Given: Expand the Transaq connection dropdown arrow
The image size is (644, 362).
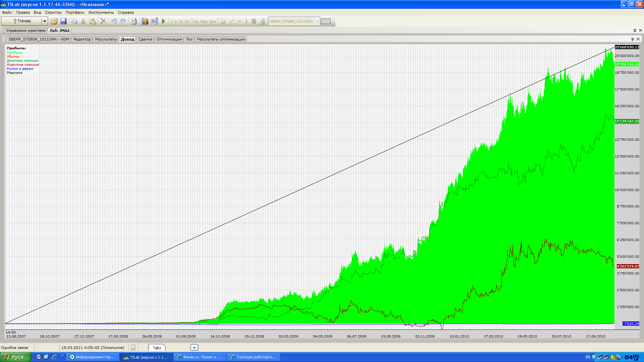Looking at the screenshot, I should 44,21.
